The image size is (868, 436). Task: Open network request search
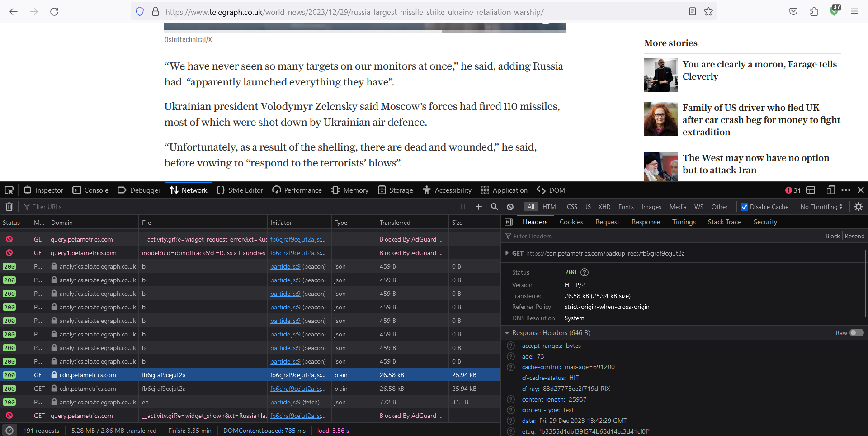click(494, 207)
